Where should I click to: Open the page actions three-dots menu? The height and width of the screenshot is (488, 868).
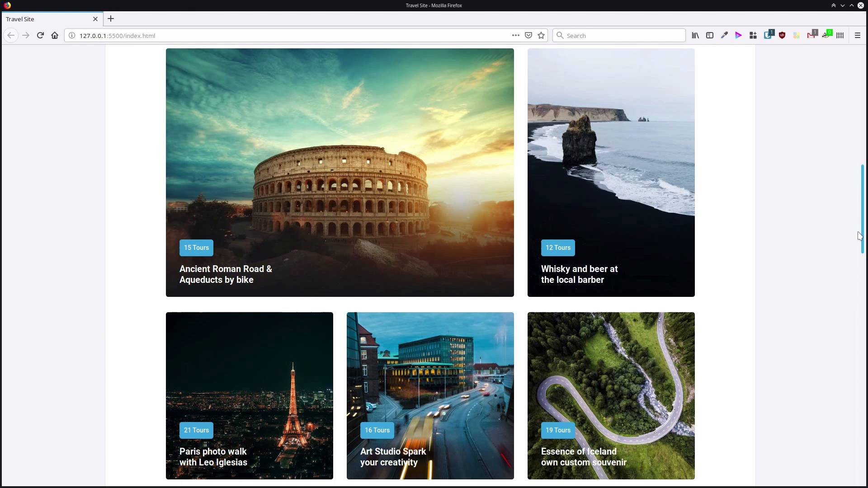515,35
